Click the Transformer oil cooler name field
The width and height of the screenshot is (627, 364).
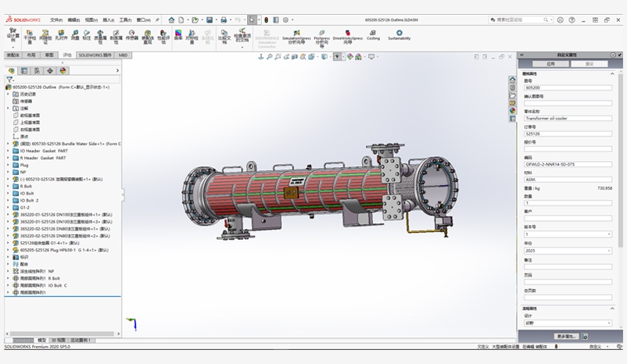click(568, 118)
